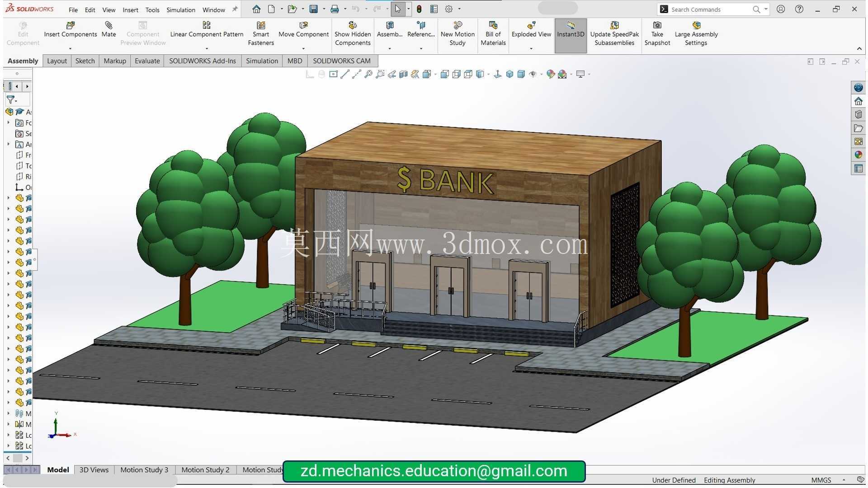Click New Motion Study button

click(x=458, y=33)
